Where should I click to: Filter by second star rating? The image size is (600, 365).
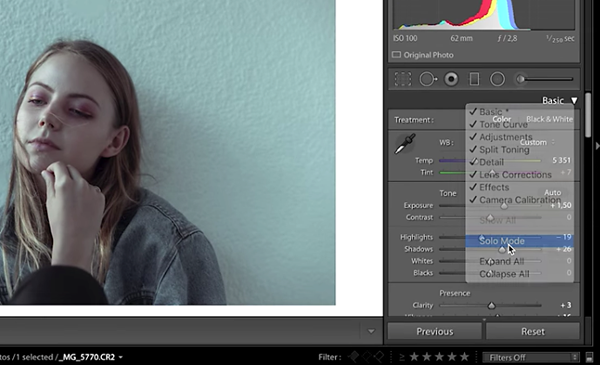click(427, 357)
